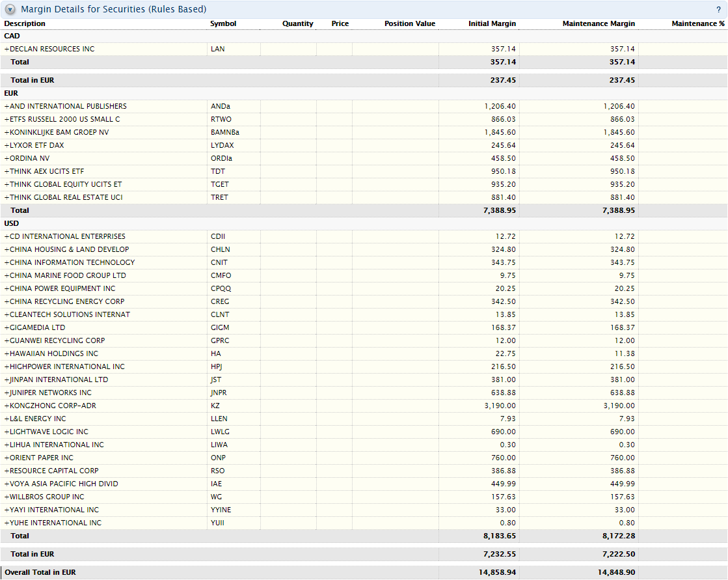Click the Description column header
The width and height of the screenshot is (728, 580).
pos(25,23)
